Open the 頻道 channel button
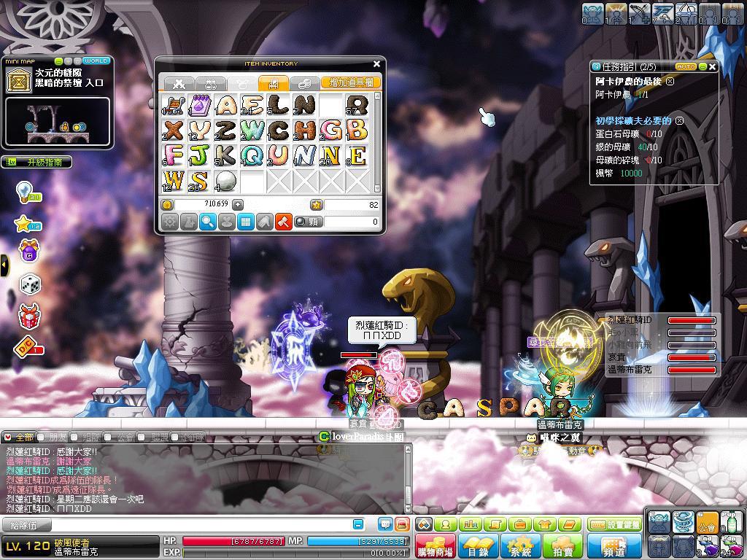The height and width of the screenshot is (560, 747). [x=614, y=545]
